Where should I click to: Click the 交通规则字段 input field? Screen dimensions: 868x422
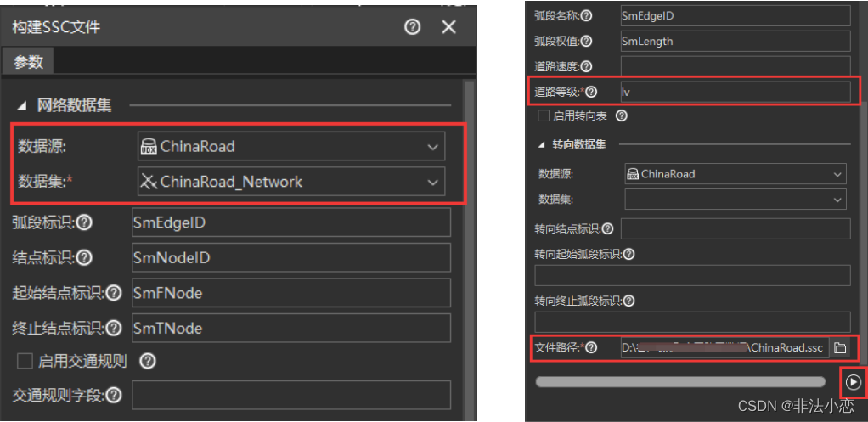click(291, 395)
